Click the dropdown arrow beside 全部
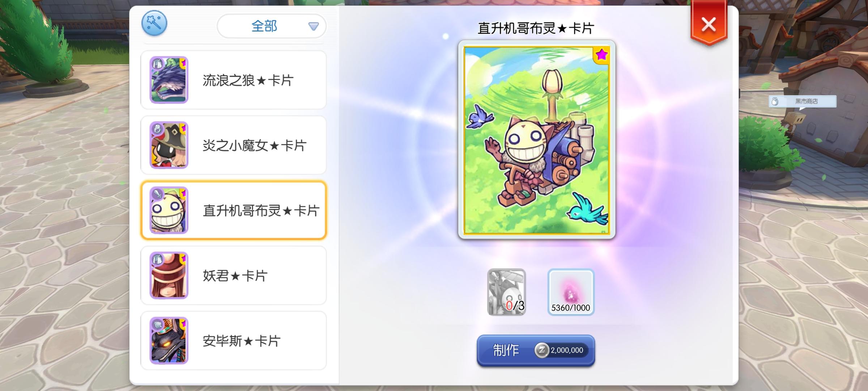The width and height of the screenshot is (868, 391). [313, 26]
